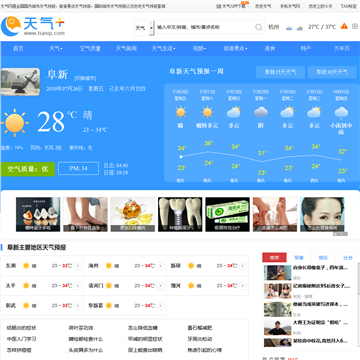Open the 万年历 nav item
Screen dimensions: 360x360
(342, 49)
